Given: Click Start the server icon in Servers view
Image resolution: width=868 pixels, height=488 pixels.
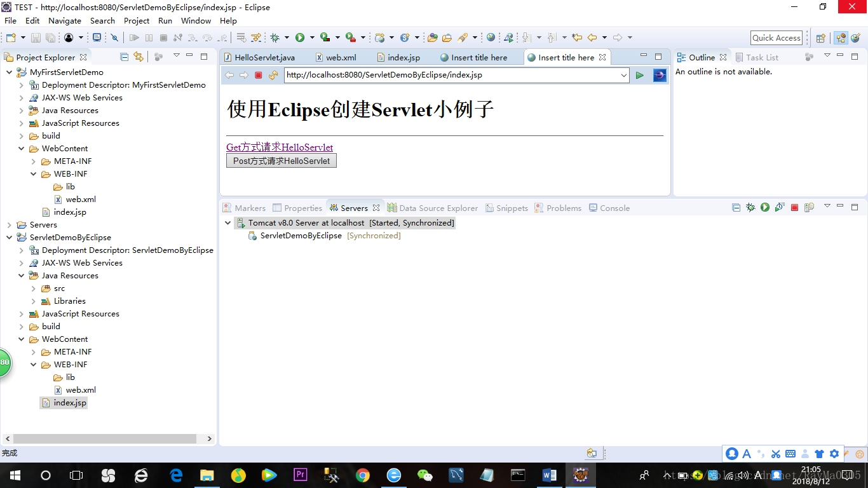Looking at the screenshot, I should (x=765, y=207).
